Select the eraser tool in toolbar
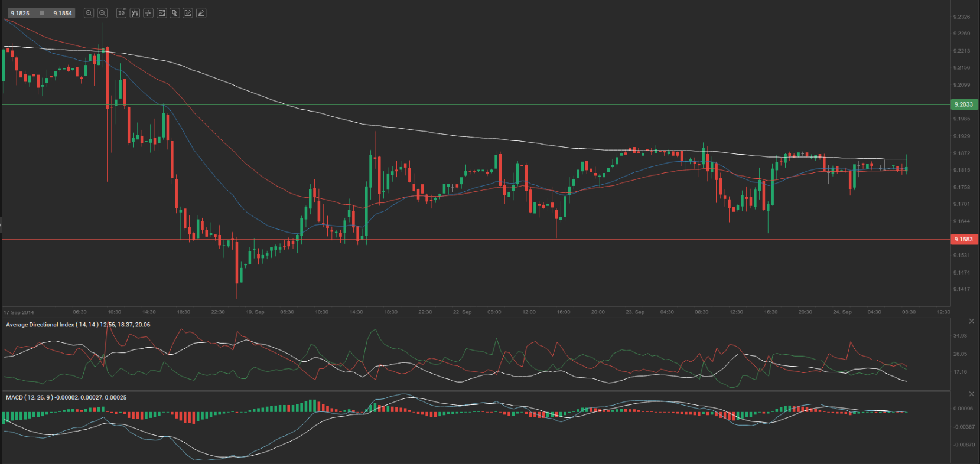This screenshot has width=980, height=464. [201, 13]
